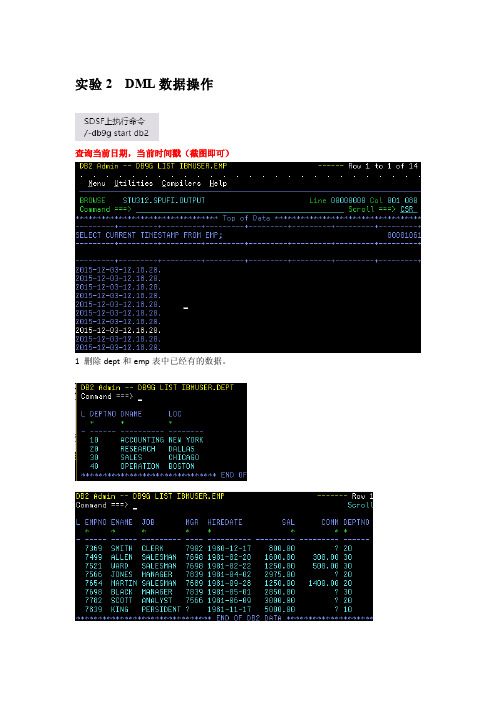Click the ENAME column header
This screenshot has height=702, width=496.
(x=121, y=522)
